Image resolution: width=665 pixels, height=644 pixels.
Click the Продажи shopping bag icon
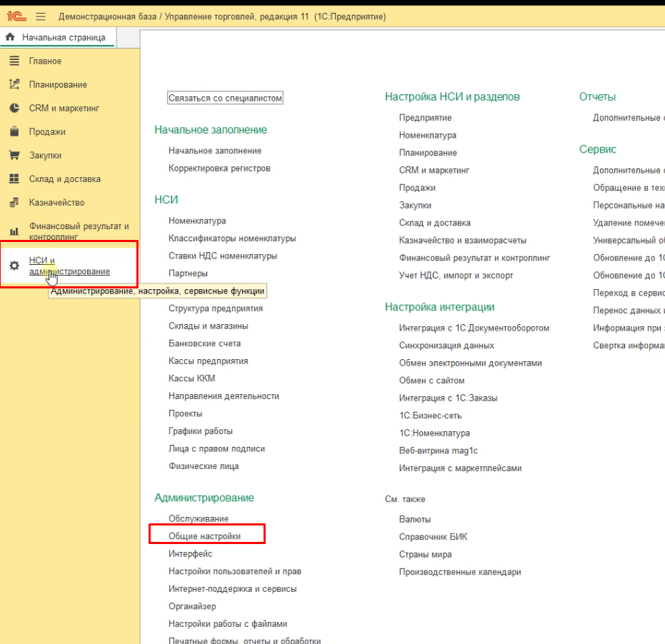(14, 131)
